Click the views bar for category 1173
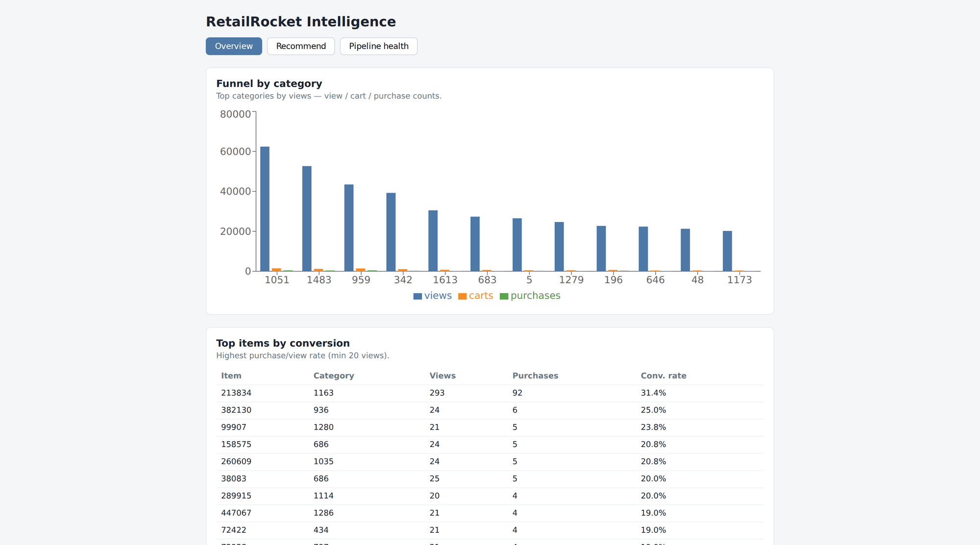Screen dimensions: 980x545 pos(727,251)
